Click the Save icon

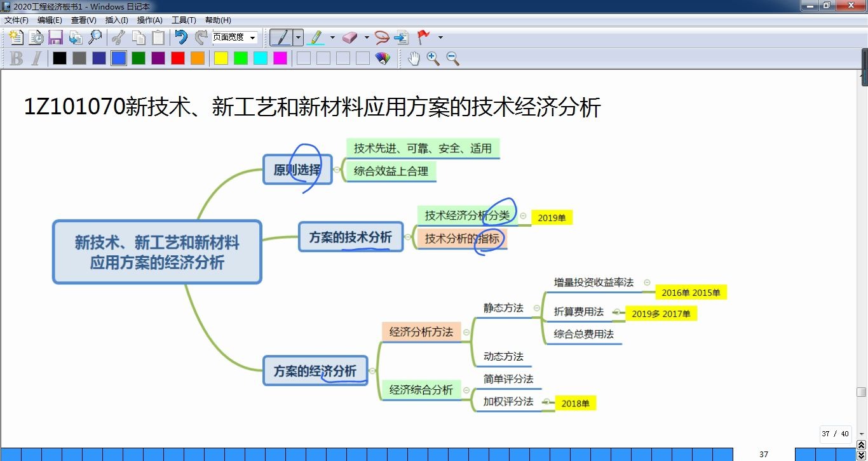point(56,37)
